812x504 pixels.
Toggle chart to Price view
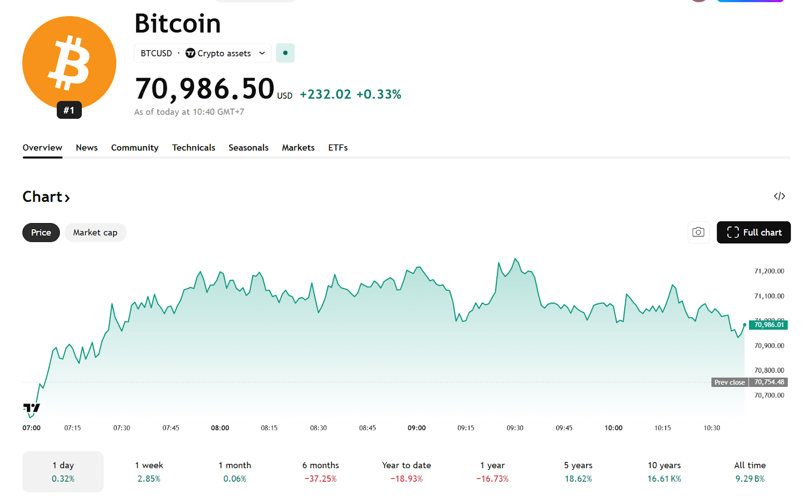pyautogui.click(x=41, y=233)
